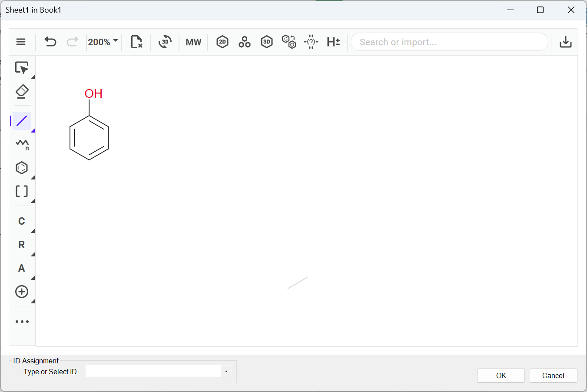Select the chain drawing tool
The image size is (587, 392).
(x=22, y=144)
